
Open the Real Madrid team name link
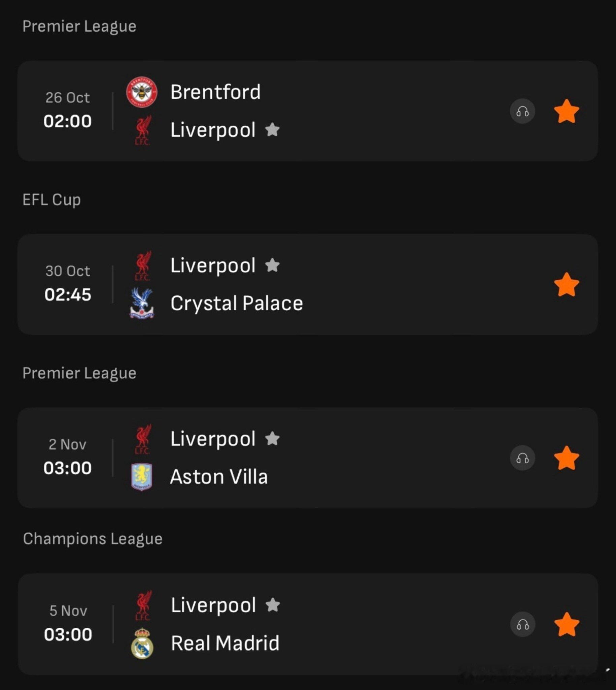[225, 643]
